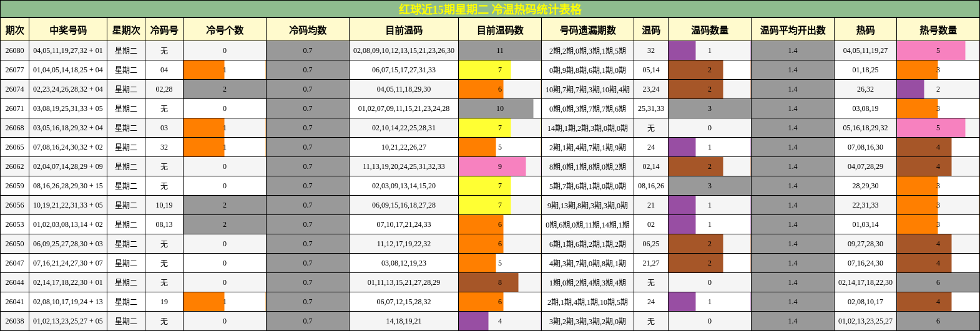Click period cell 26080
Viewport: 980px width, 331px height.
tap(15, 50)
